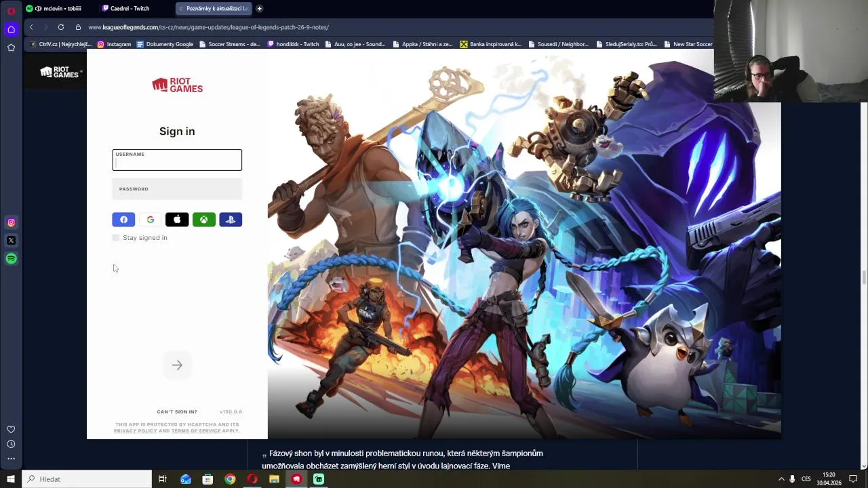Viewport: 868px width, 488px height.
Task: Sign in with the Facebook icon
Action: pos(123,220)
